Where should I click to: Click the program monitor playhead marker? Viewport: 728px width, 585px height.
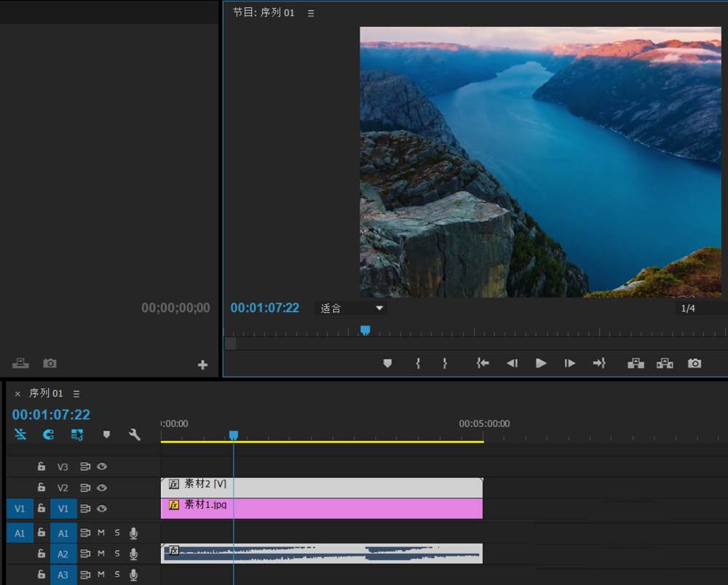pos(365,330)
